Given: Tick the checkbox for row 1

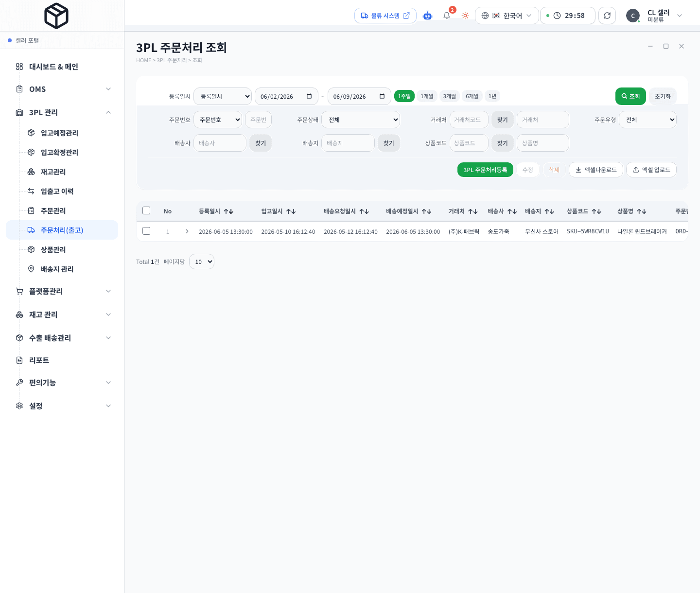Looking at the screenshot, I should (x=146, y=231).
